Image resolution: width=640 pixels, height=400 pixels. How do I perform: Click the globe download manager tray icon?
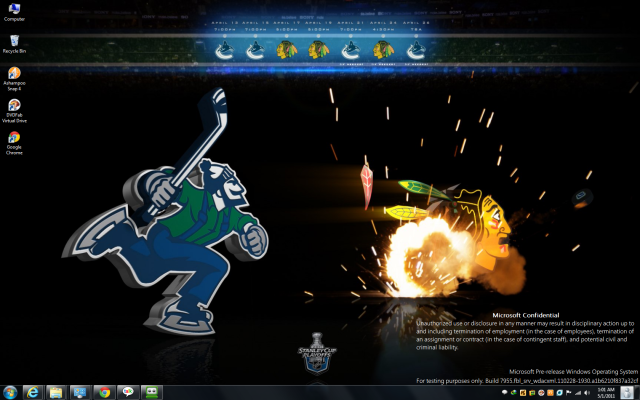pyautogui.click(x=514, y=393)
